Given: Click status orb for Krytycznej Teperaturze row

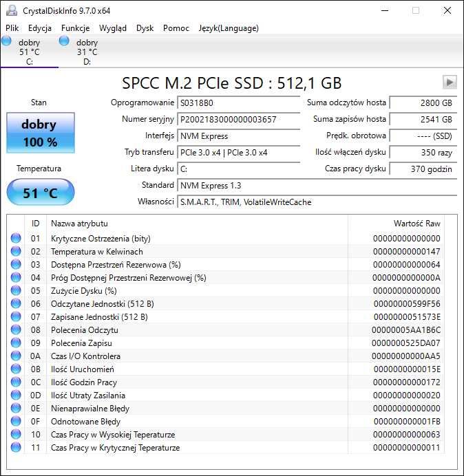Looking at the screenshot, I should (16, 447).
